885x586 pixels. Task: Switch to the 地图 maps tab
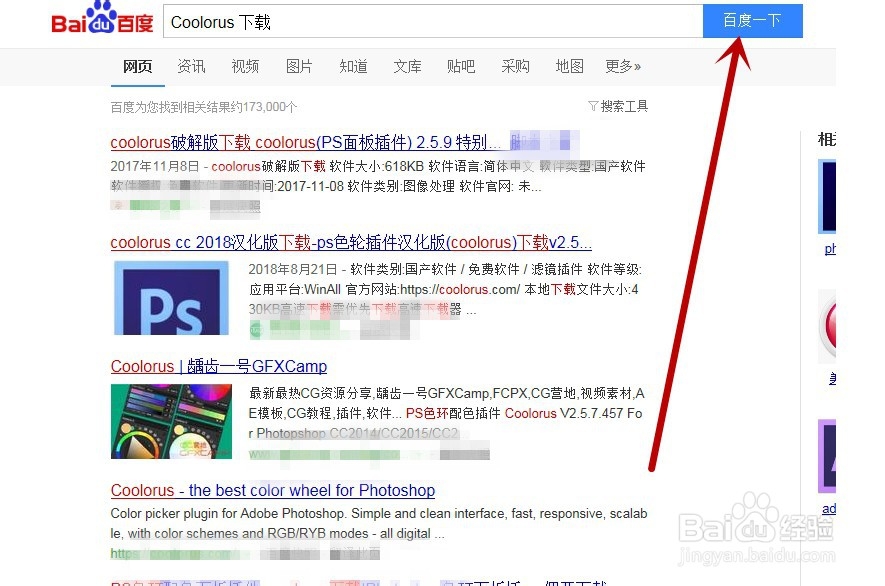point(569,67)
